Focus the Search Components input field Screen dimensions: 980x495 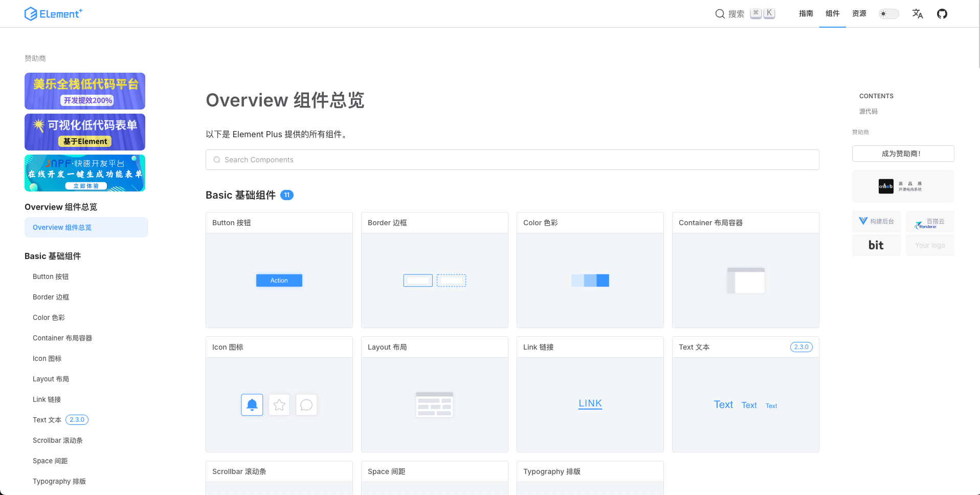coord(512,160)
